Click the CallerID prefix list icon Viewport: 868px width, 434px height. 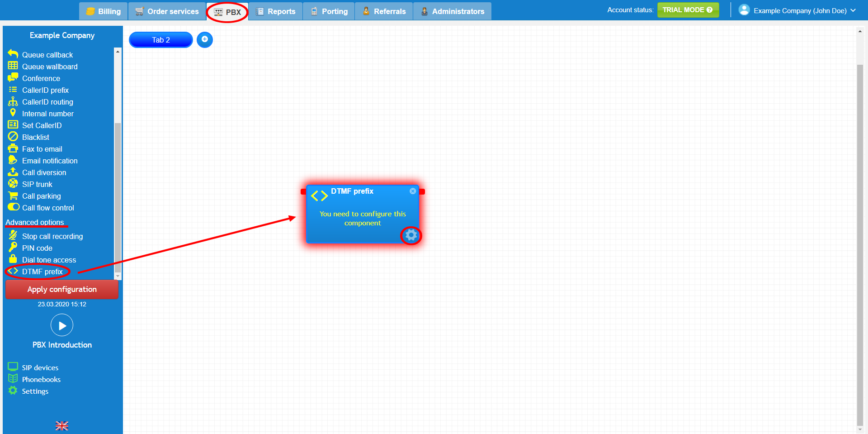pyautogui.click(x=13, y=90)
